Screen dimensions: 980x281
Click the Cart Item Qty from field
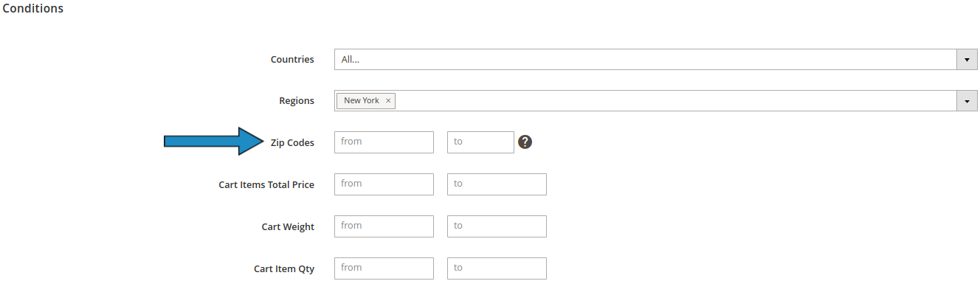[384, 268]
